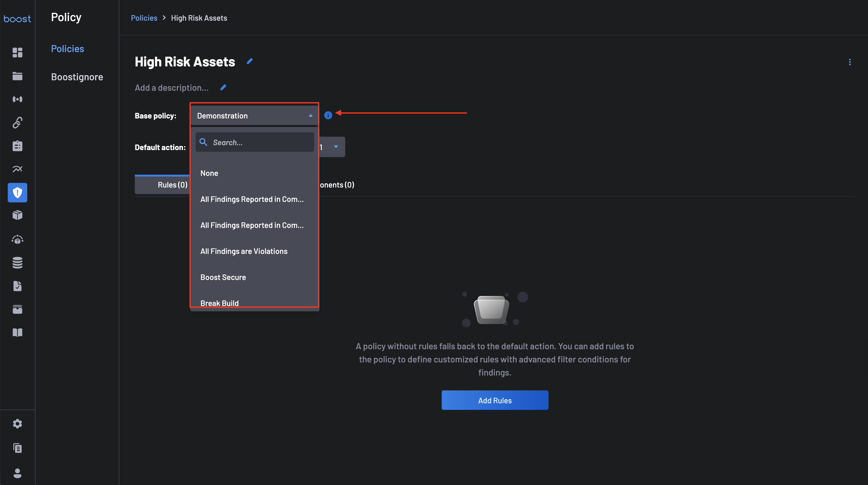This screenshot has height=485, width=868.
Task: Click the user profile icon in sidebar
Action: point(17,473)
